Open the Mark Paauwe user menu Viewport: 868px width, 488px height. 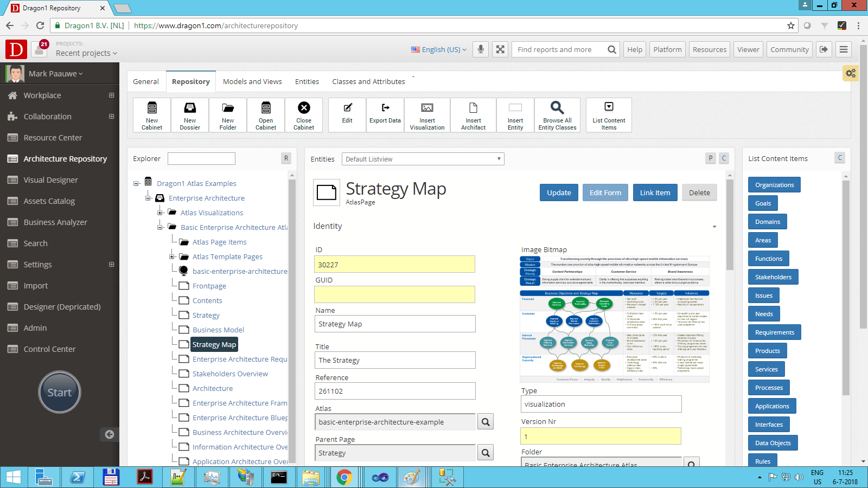56,74
